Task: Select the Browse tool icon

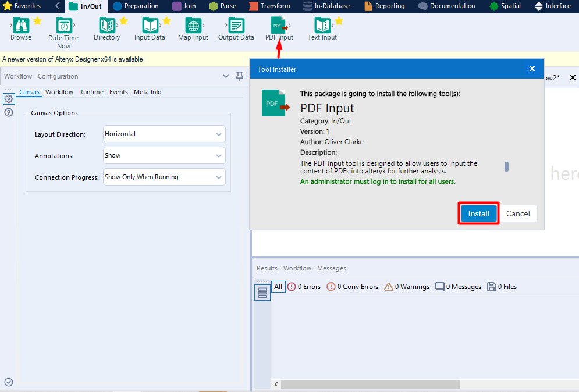Action: pos(21,26)
